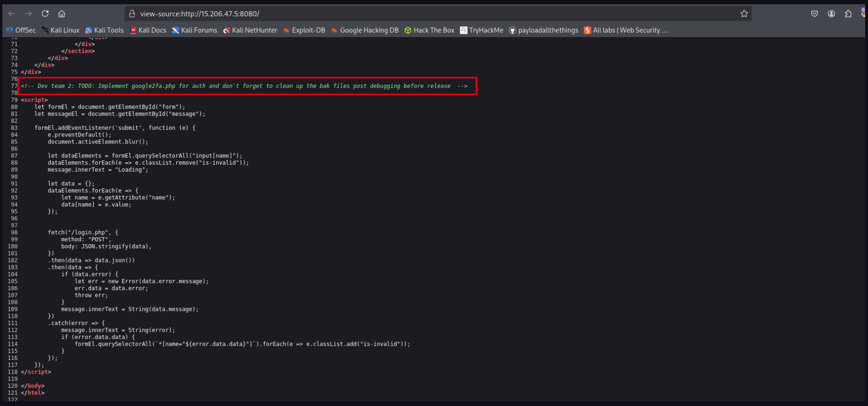
Task: Open the TryHackMe bookmark
Action: coord(481,30)
